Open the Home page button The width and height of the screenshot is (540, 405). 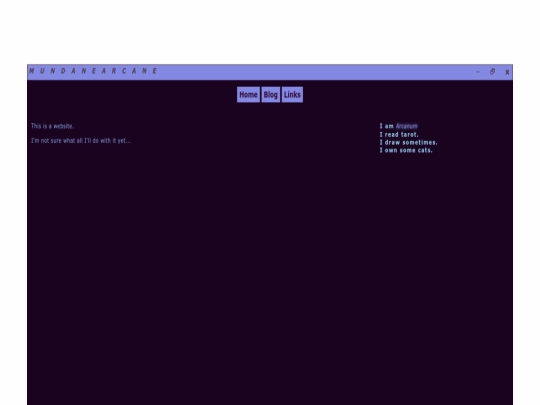point(248,95)
